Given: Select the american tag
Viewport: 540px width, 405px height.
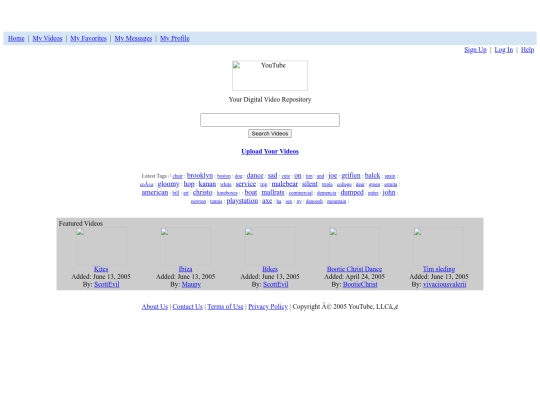Looking at the screenshot, I should pyautogui.click(x=155, y=192).
